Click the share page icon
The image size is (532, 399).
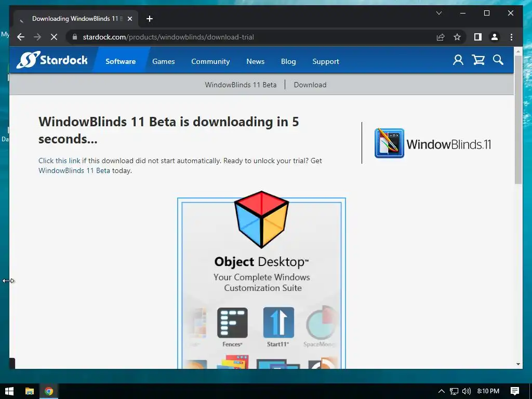click(x=441, y=37)
